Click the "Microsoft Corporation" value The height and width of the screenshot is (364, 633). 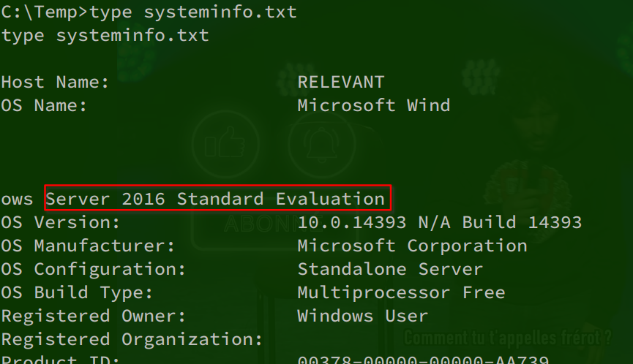point(412,246)
